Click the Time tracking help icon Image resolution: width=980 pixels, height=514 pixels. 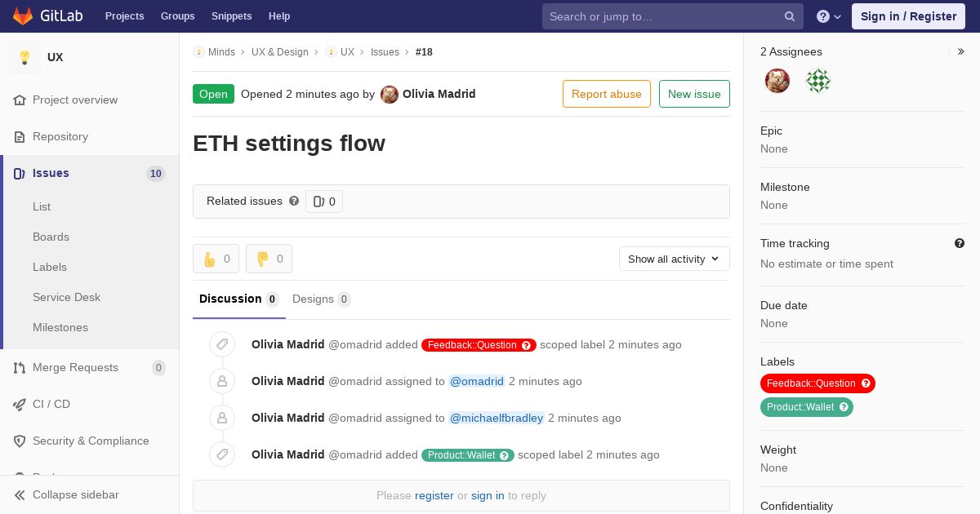tap(960, 243)
